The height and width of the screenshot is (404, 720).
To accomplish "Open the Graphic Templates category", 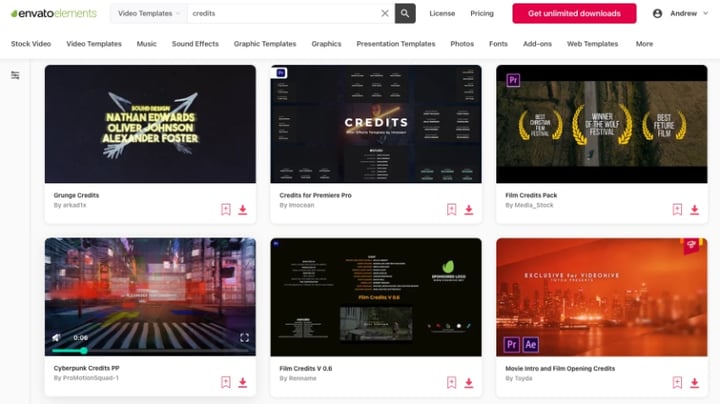I will (x=265, y=44).
